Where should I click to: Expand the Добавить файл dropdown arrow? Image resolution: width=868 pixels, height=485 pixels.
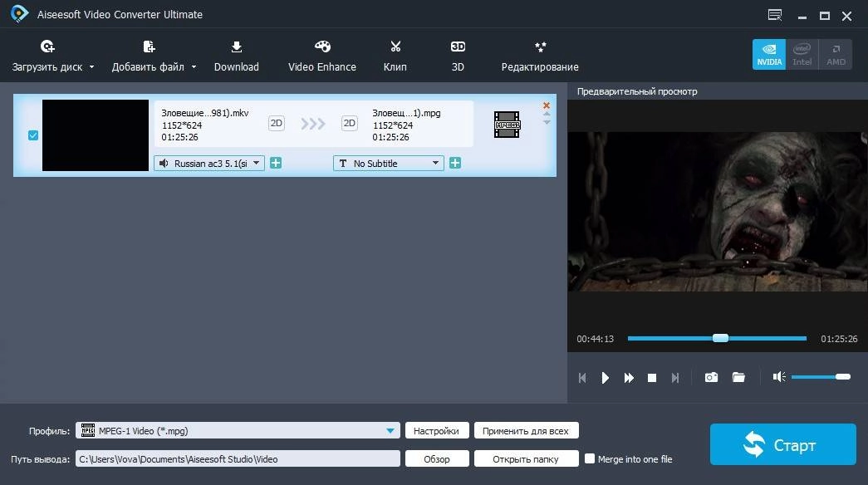pyautogui.click(x=194, y=67)
